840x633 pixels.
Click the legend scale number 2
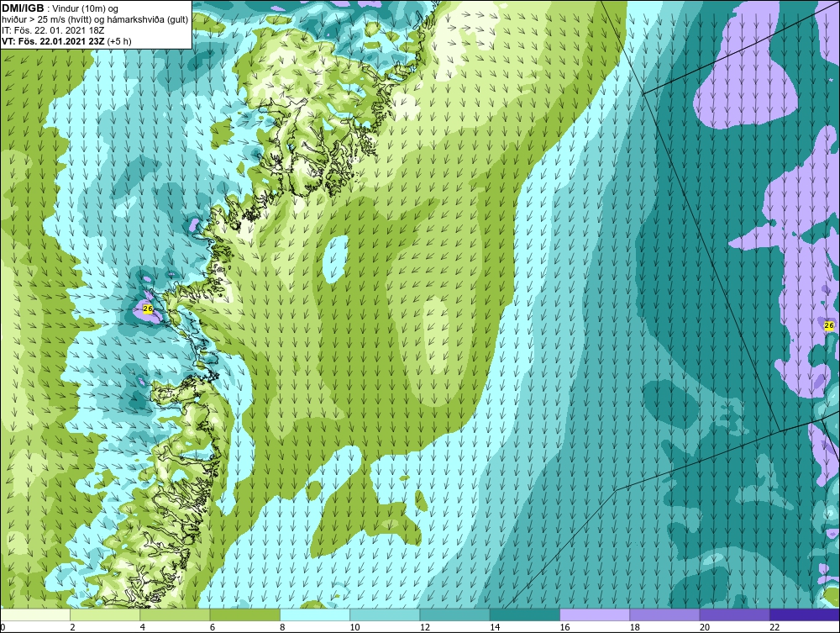click(x=73, y=627)
